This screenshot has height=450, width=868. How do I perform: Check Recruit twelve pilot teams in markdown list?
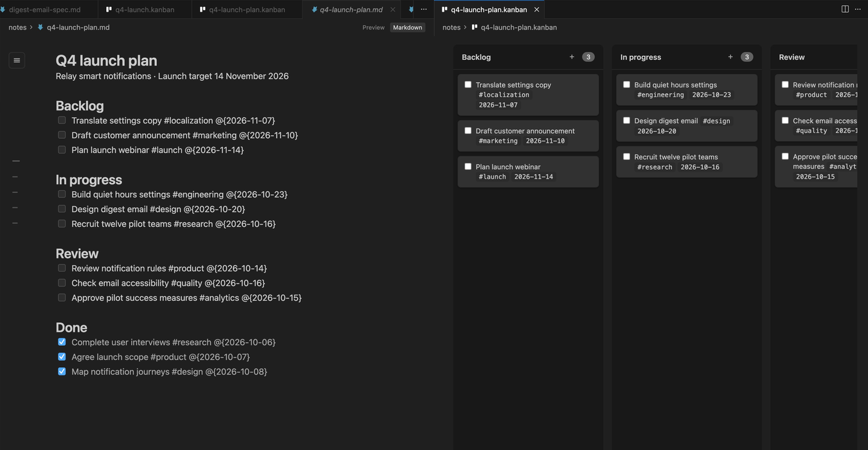pyautogui.click(x=62, y=224)
